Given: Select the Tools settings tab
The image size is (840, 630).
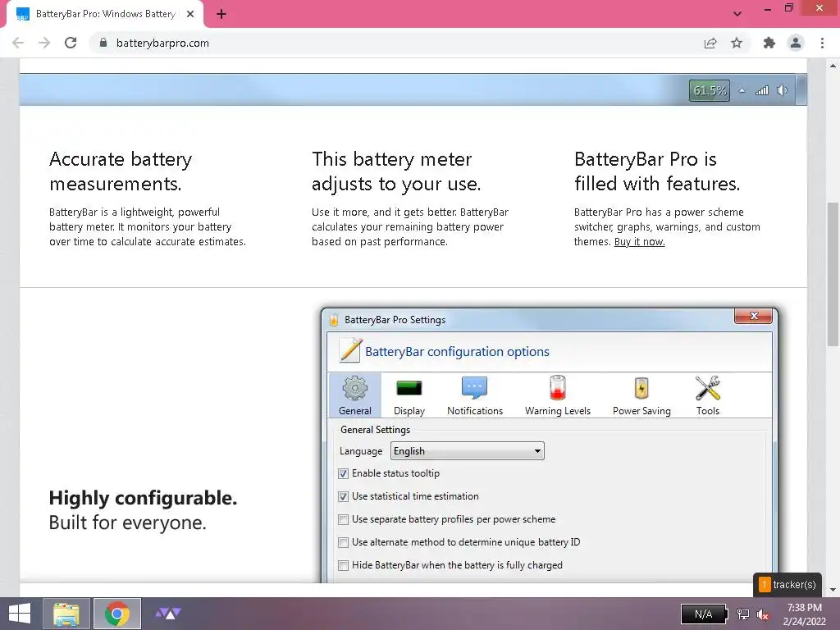Looking at the screenshot, I should click(x=708, y=395).
